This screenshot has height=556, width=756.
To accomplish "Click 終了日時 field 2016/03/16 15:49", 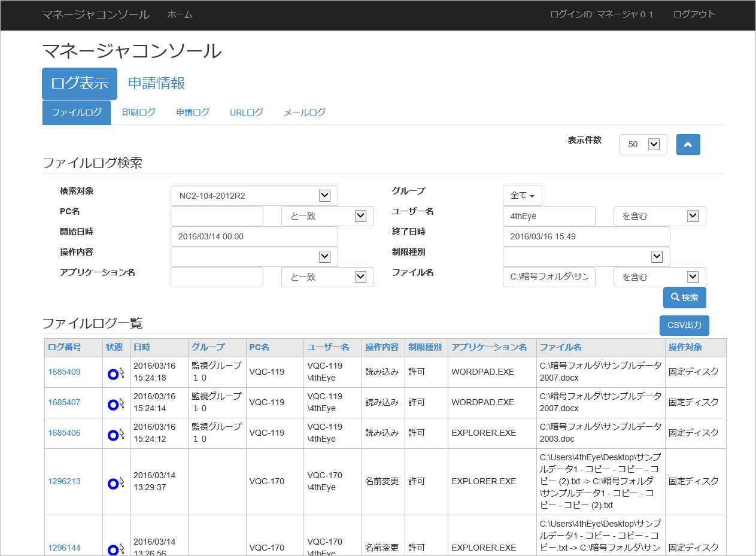I will [587, 236].
